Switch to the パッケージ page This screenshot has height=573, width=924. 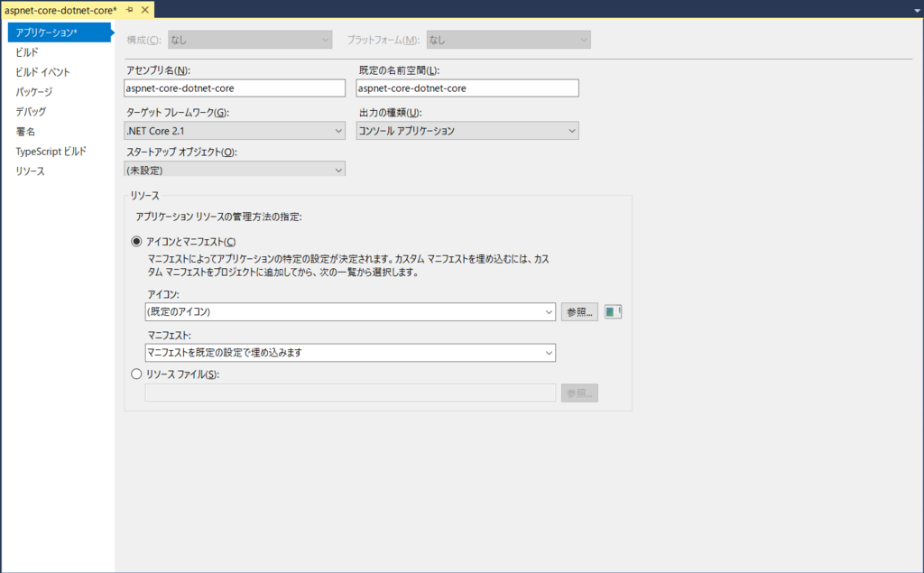33,92
